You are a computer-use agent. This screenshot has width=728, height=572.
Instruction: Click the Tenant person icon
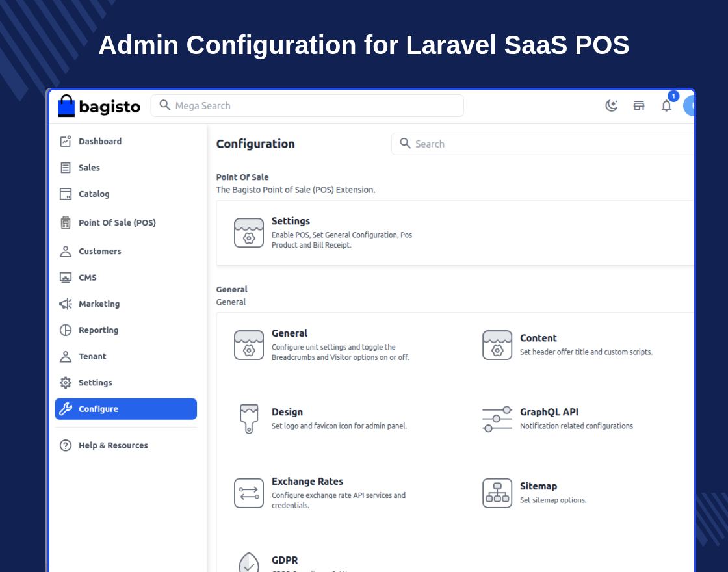pos(66,357)
